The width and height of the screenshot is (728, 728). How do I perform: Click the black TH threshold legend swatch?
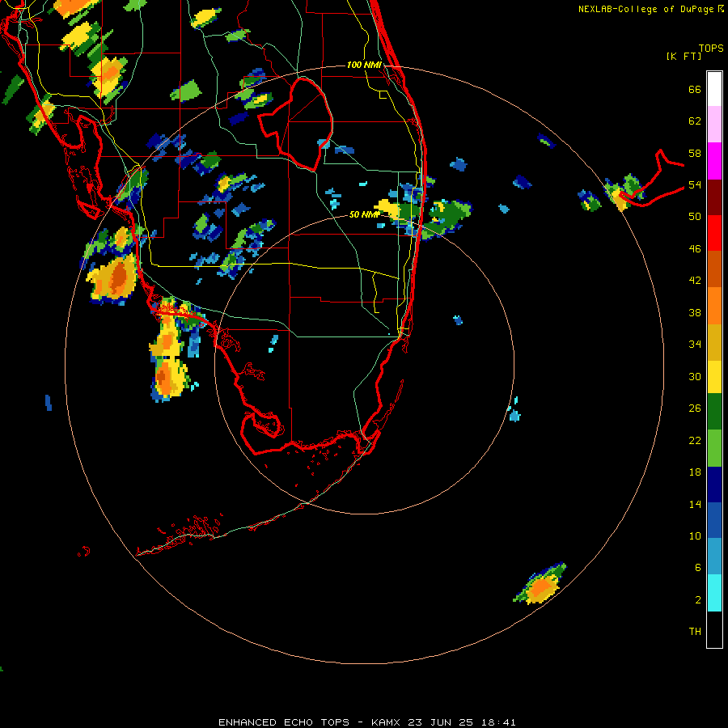[714, 629]
